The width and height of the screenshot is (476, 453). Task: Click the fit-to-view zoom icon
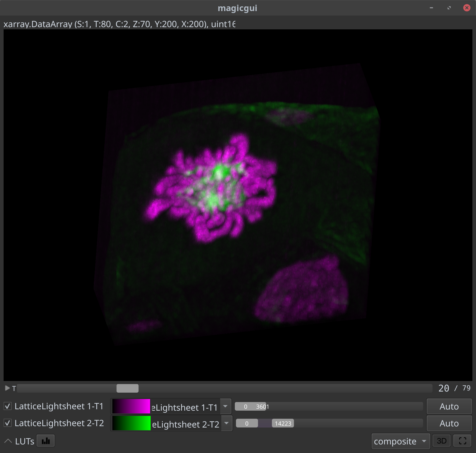coord(462,441)
